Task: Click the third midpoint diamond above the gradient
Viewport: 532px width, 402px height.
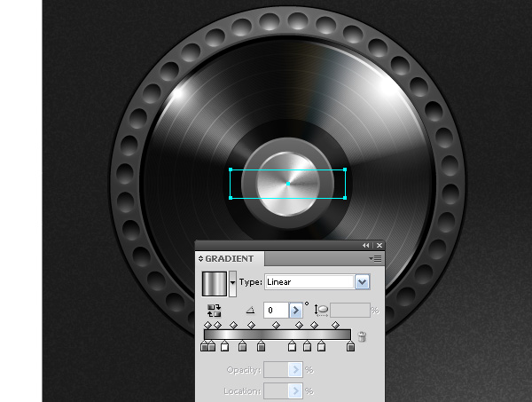Action: click(x=233, y=326)
